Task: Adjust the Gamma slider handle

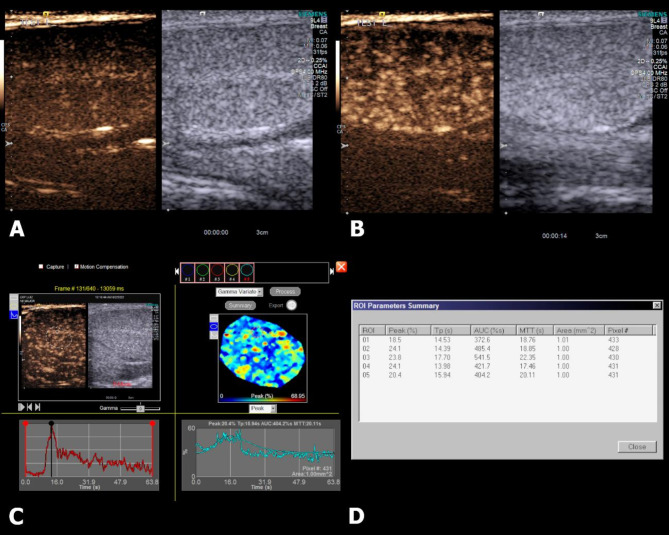Action: click(x=140, y=409)
